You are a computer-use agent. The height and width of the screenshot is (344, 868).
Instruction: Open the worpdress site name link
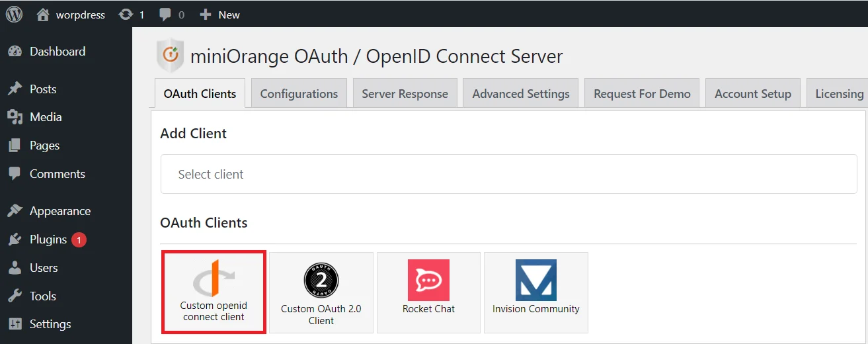[80, 15]
